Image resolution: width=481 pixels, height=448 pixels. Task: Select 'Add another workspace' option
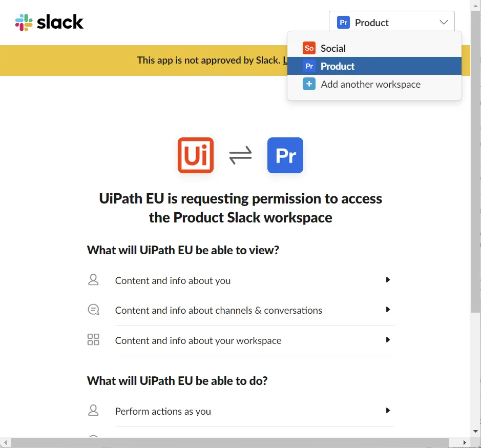coord(370,84)
